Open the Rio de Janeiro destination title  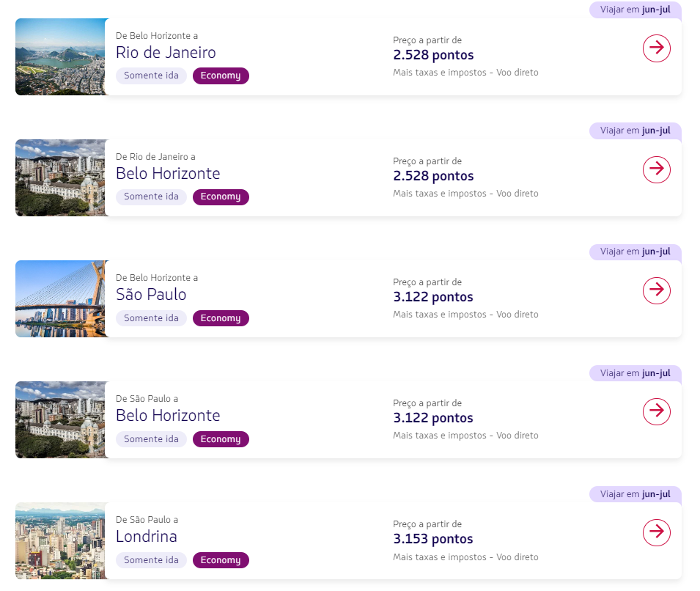click(166, 52)
